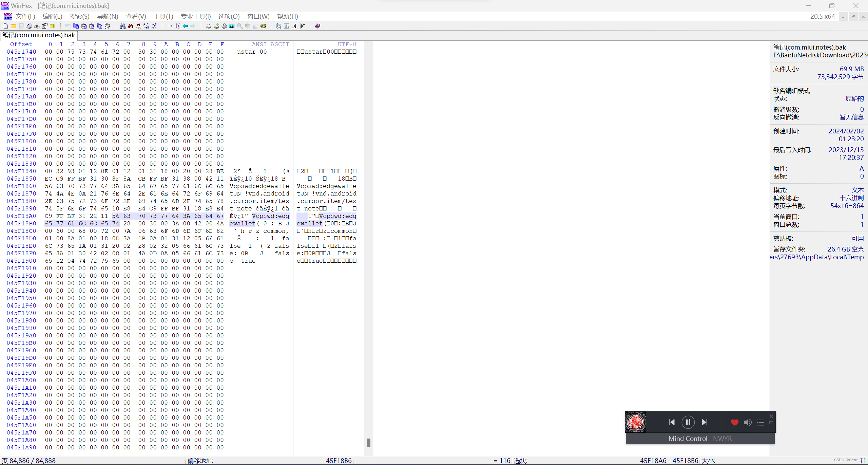Screen dimensions: 868x465
Task: Open the 专业工具(I) menu
Action: click(196, 16)
